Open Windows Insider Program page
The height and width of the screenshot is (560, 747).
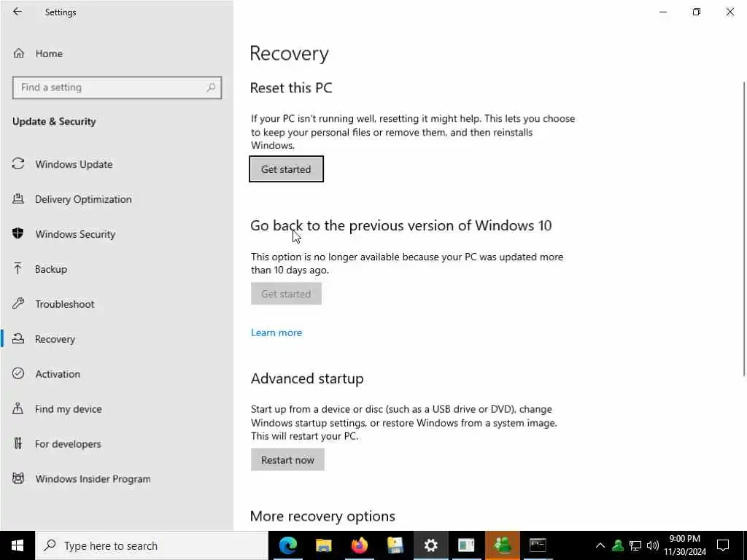tap(93, 479)
